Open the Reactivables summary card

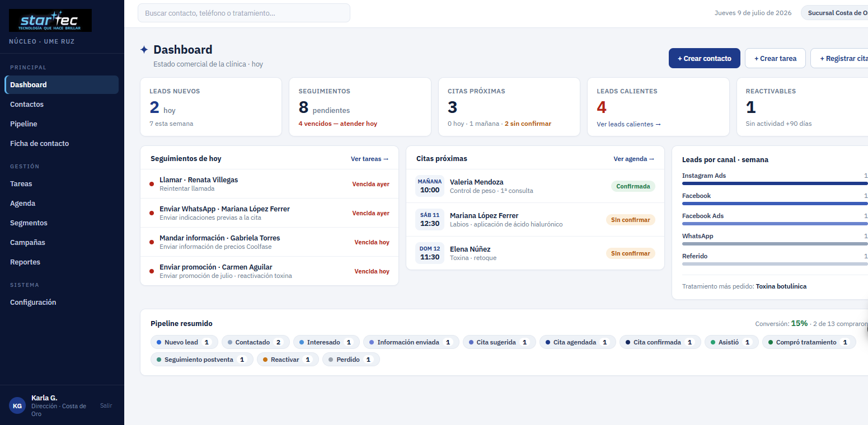point(803,107)
